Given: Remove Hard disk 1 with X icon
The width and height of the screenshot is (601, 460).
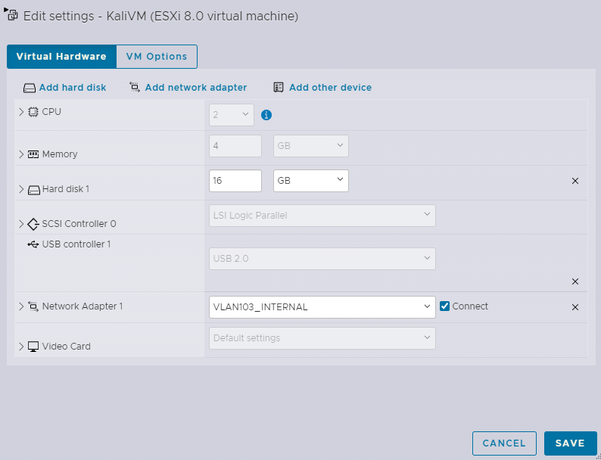Looking at the screenshot, I should (x=575, y=181).
